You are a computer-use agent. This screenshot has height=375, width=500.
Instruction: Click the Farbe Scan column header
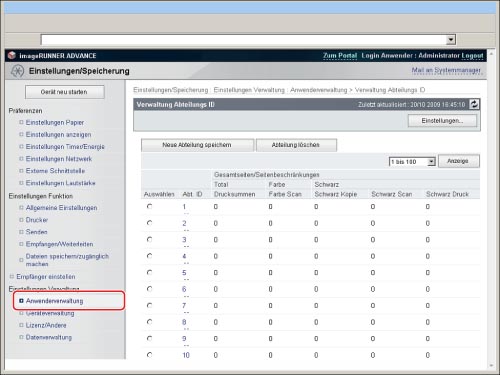(285, 194)
